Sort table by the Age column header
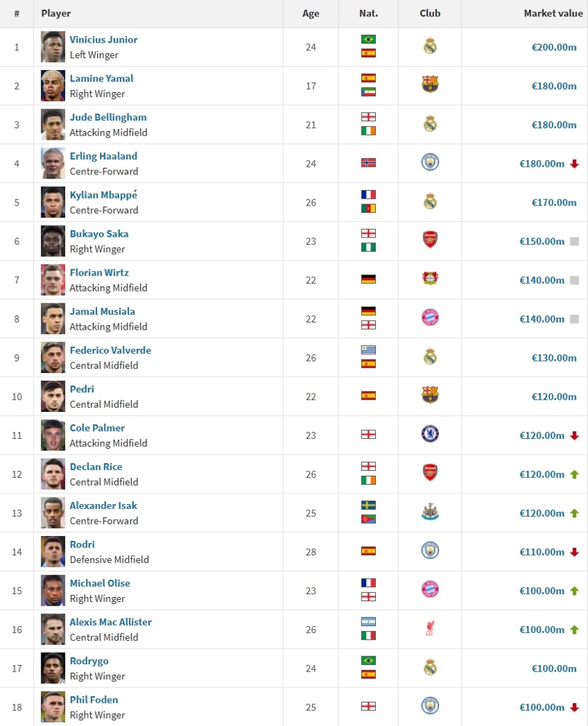 pyautogui.click(x=311, y=13)
